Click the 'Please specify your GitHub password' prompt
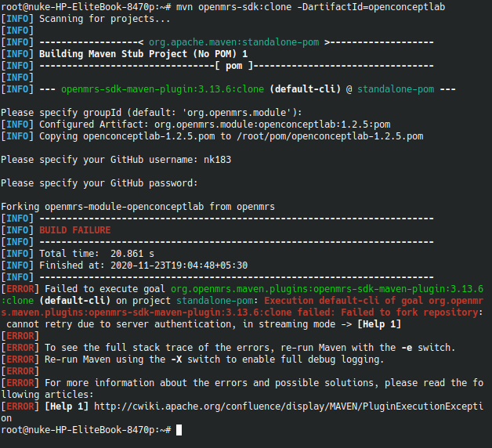492x448 pixels. tap(99, 183)
